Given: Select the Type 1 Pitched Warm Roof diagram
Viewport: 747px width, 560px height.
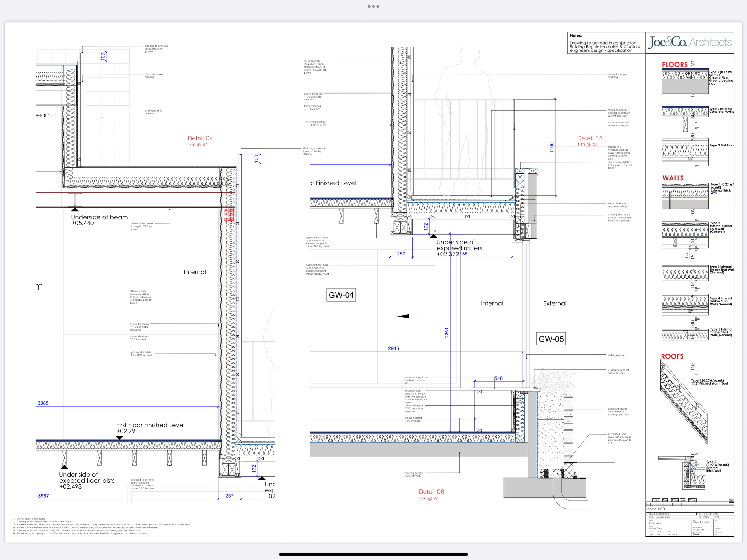Looking at the screenshot, I should pos(684,402).
